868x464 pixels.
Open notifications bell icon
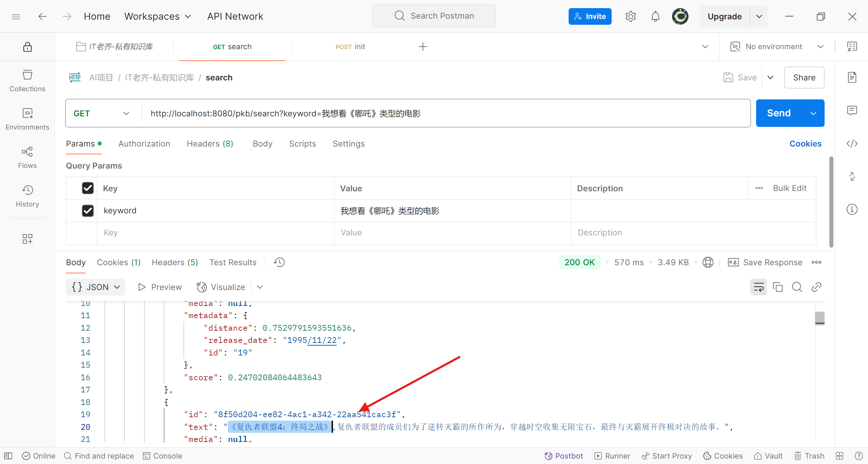coord(655,16)
